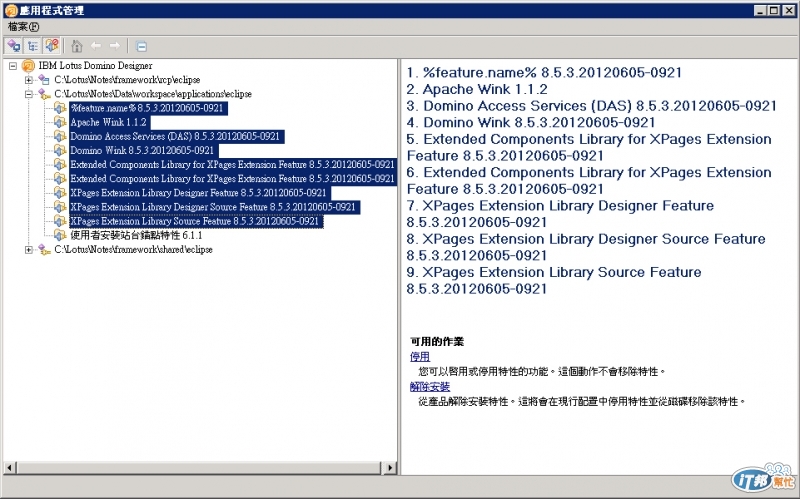The width and height of the screenshot is (800, 499).
Task: Expand the framework\shared\eclipse tree node
Action: pos(29,250)
